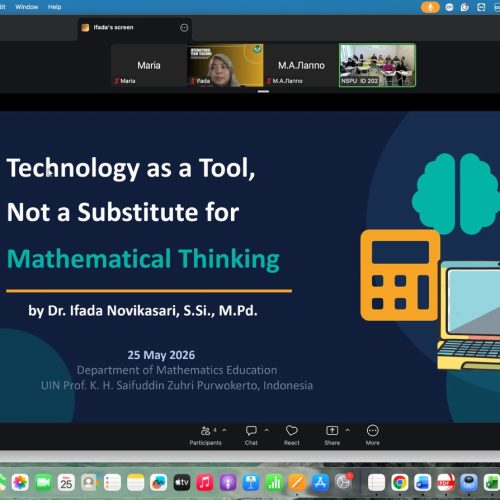The image size is (500, 500).
Task: Open the React menu
Action: 292,435
